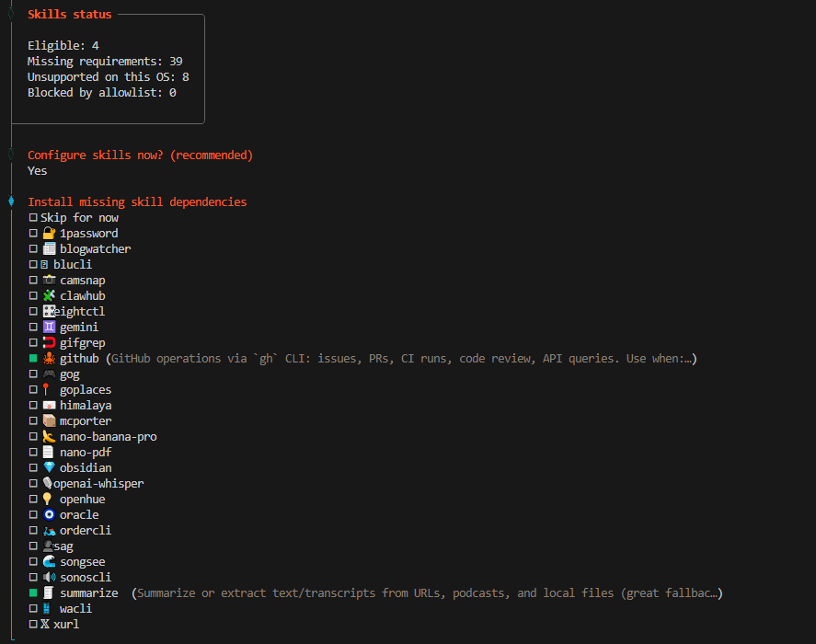Click the wave icon beside songsee

tap(49, 561)
